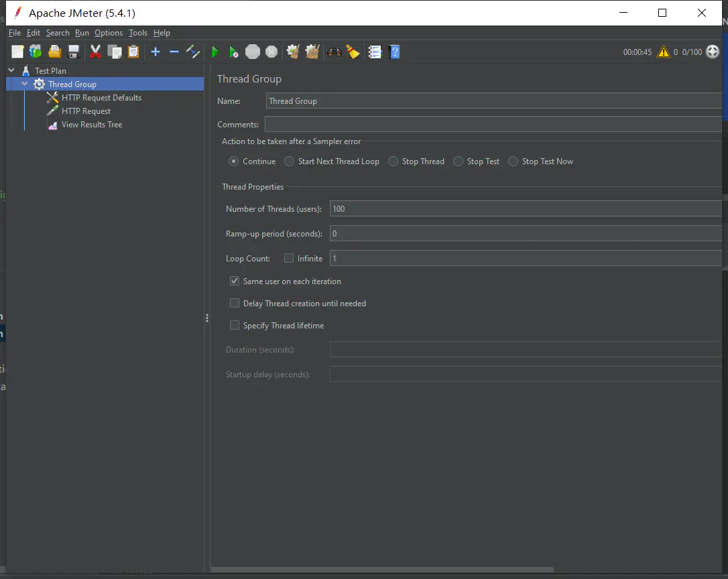Start the test with no pauses
This screenshot has height=579, width=728.
coord(233,52)
